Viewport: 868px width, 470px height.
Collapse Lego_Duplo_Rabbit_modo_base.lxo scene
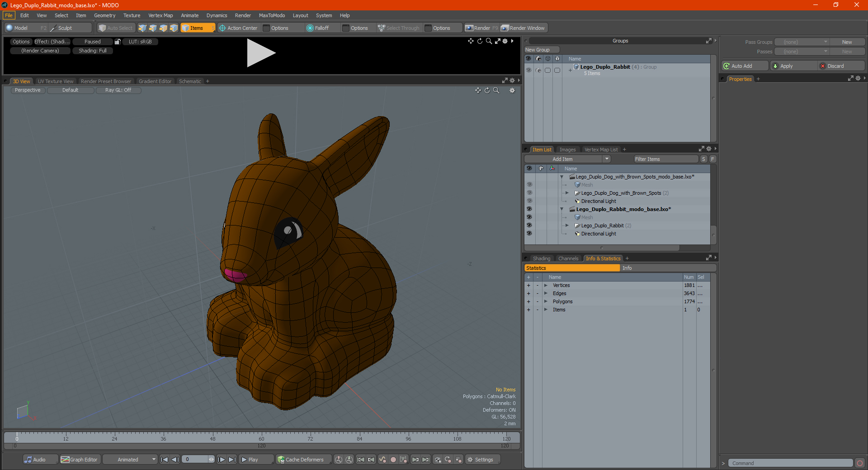pyautogui.click(x=562, y=209)
